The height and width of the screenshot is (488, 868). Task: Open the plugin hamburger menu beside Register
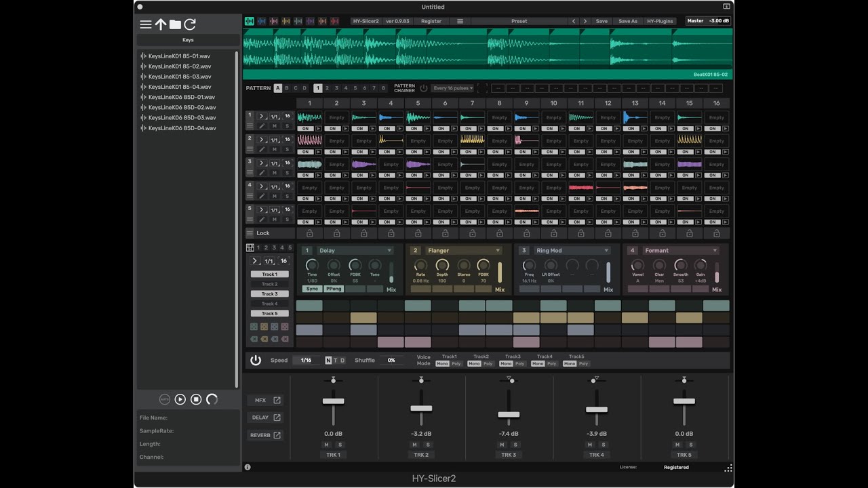(x=460, y=21)
